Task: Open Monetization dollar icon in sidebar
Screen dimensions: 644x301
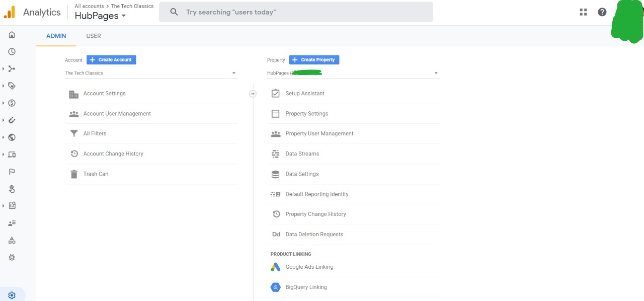Action: (12, 103)
